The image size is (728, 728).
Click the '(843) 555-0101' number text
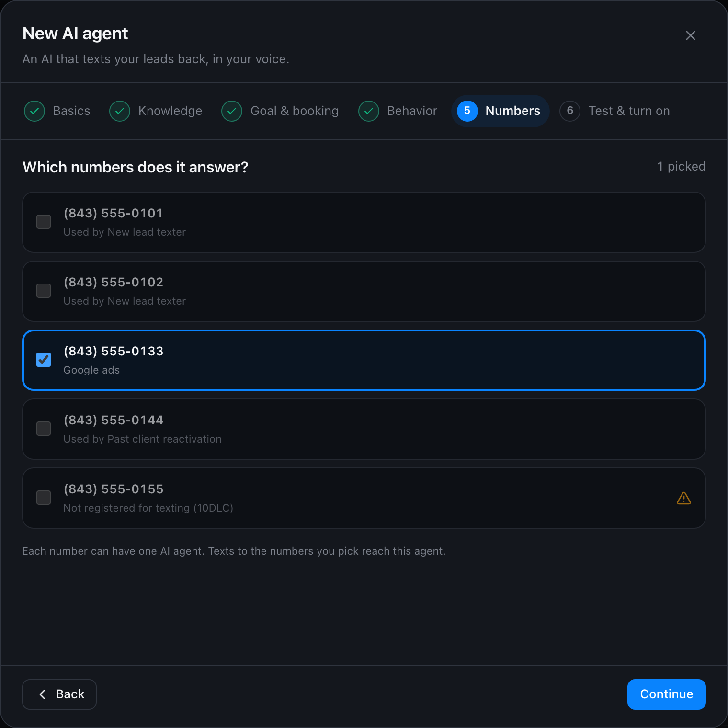pos(114,213)
